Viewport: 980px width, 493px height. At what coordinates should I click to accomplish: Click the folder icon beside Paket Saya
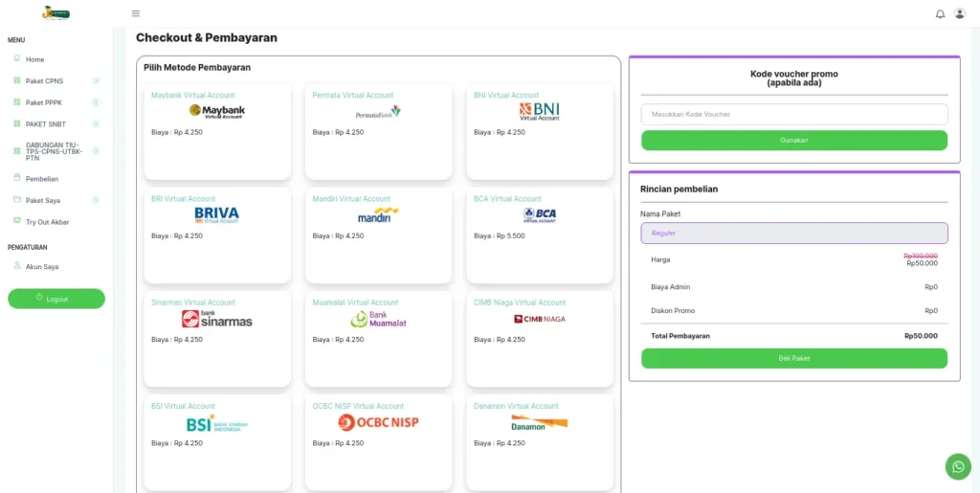click(17, 200)
